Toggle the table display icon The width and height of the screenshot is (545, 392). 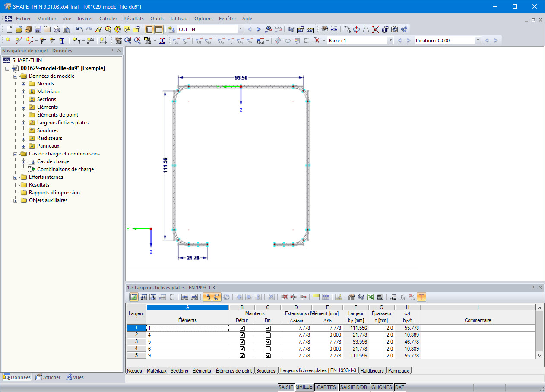click(x=158, y=29)
